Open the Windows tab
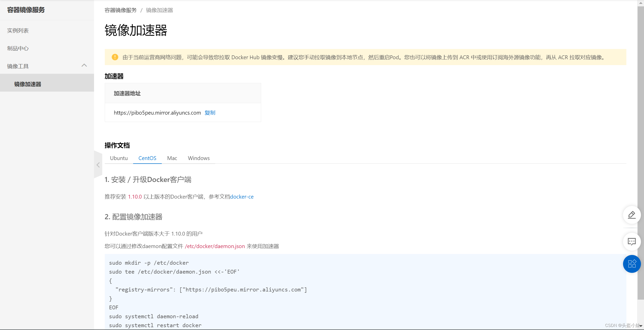Viewport: 644px width, 330px height. 199,158
